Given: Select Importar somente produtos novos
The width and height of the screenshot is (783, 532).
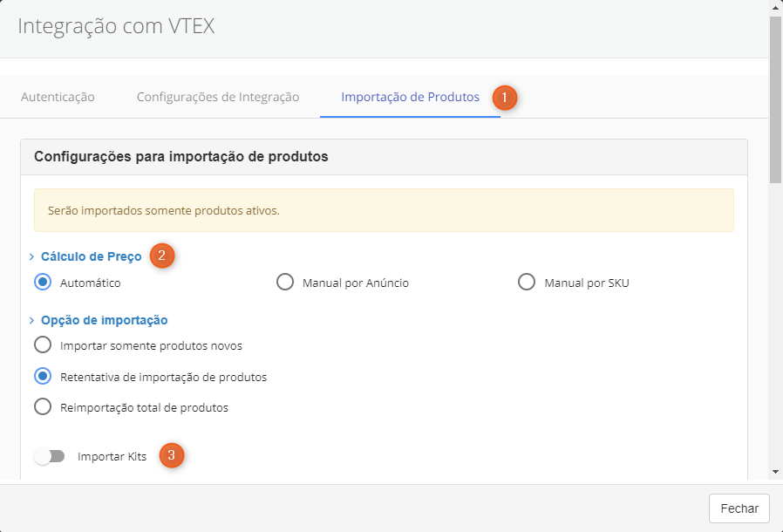Looking at the screenshot, I should pos(43,345).
